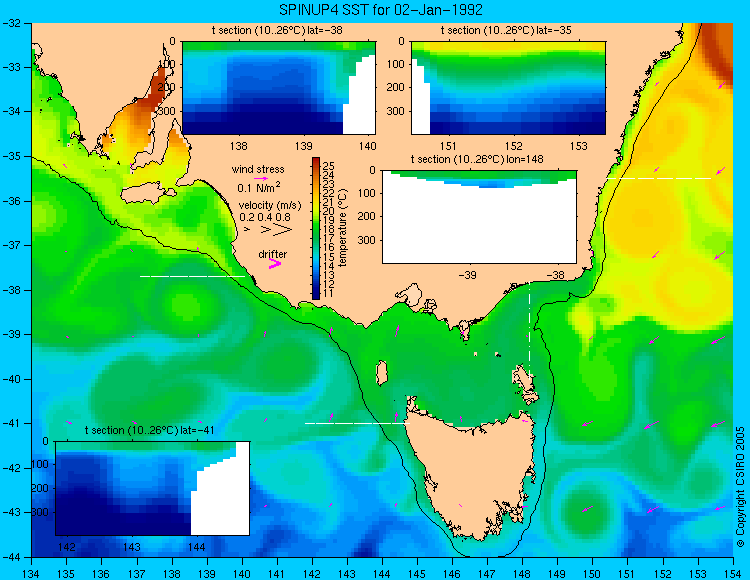Click the '-40' latitude label on left axis
The image size is (750, 580).
[13, 379]
